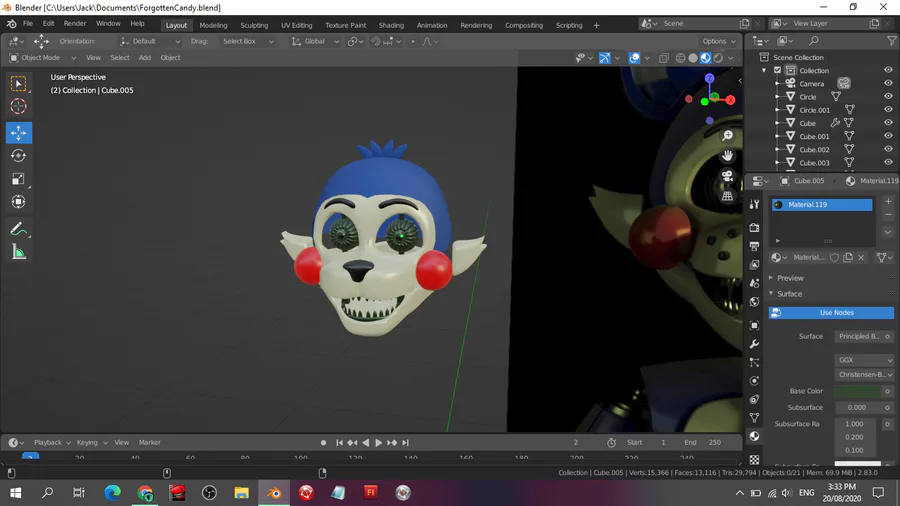Toggle visibility of Cube.001 in outliner

[888, 136]
